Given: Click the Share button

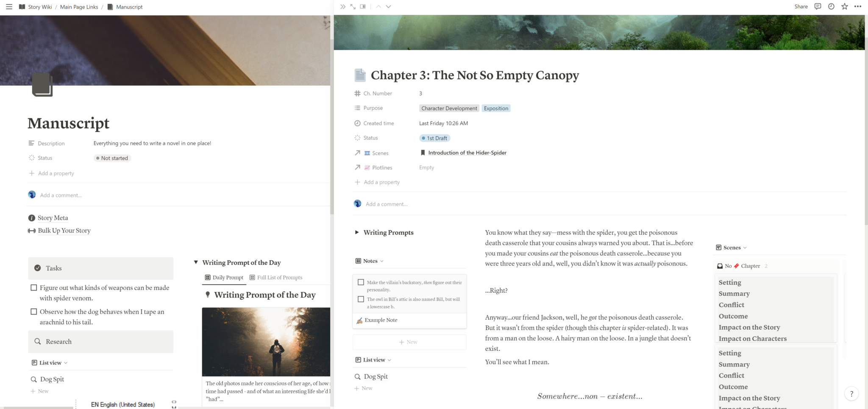Looking at the screenshot, I should tap(801, 6).
